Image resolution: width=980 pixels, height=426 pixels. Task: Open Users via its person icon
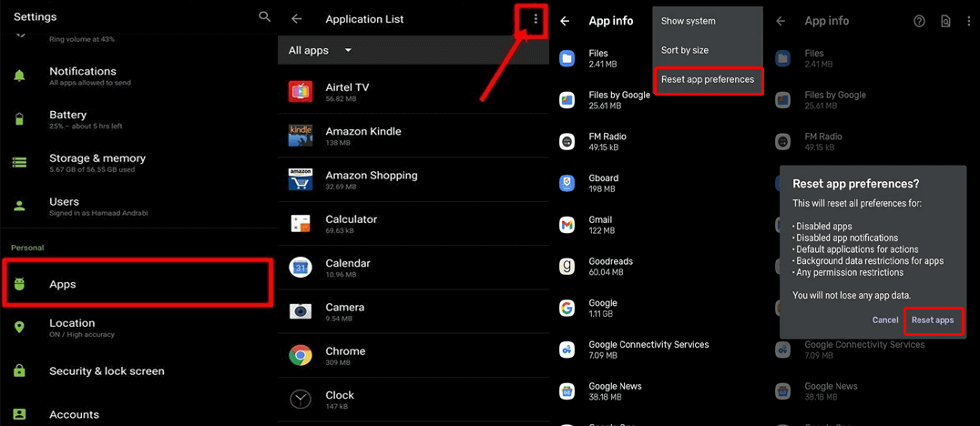[19, 206]
